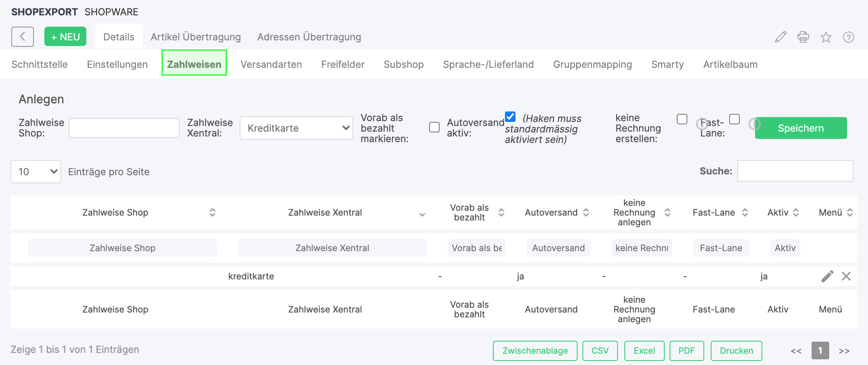Screen dimensions: 868x365
Task: Edit the kreditkarte row with pencil icon
Action: tap(827, 276)
